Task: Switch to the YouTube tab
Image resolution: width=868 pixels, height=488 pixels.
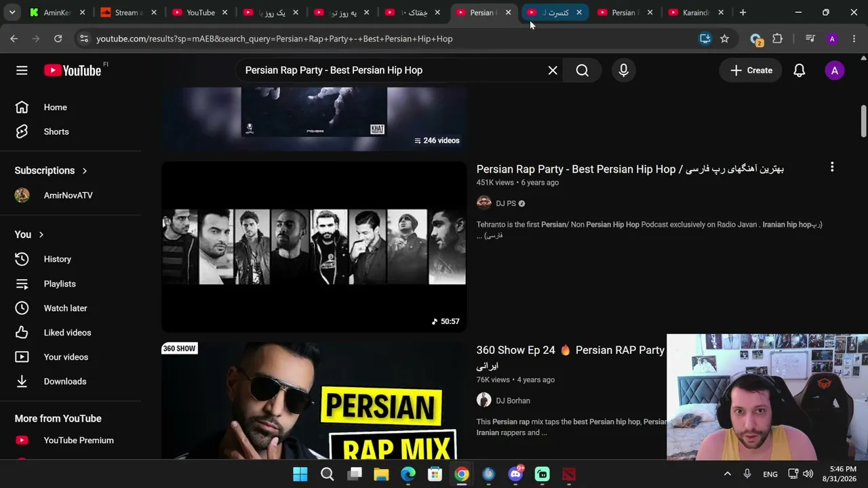Action: click(x=199, y=12)
